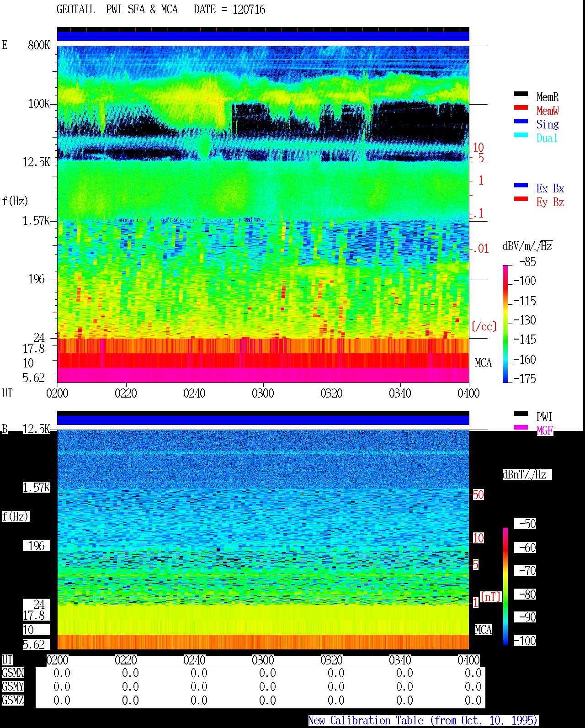Screen dimensions: 585x728
Task: Click the New Calibration Table link
Action: (x=423, y=721)
